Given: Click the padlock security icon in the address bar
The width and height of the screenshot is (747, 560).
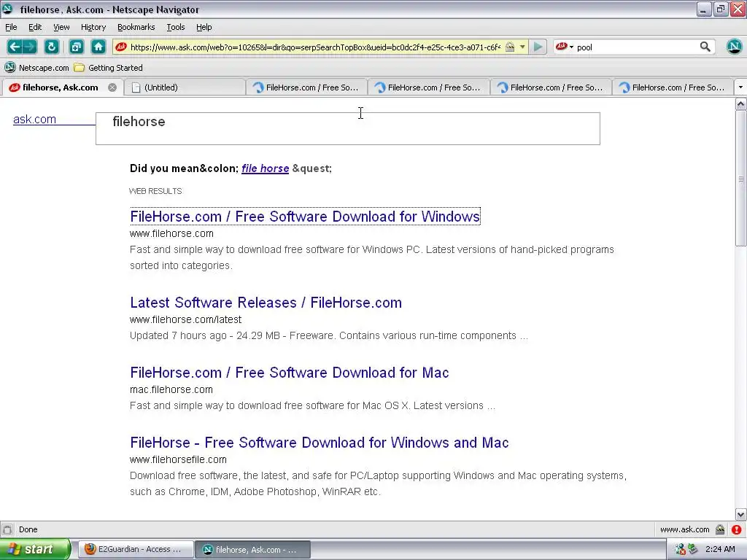Looking at the screenshot, I should 510,47.
